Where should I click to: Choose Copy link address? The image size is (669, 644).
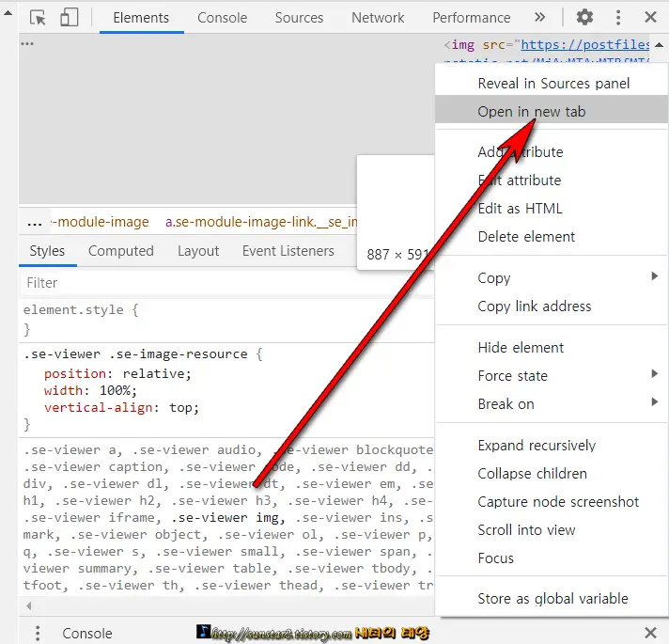[552, 306]
